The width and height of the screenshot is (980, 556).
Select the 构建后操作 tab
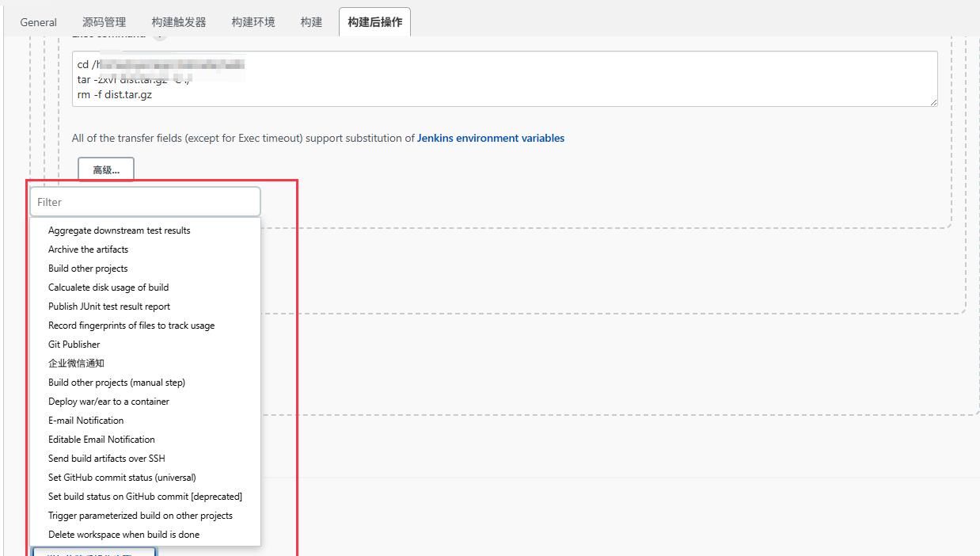point(374,22)
